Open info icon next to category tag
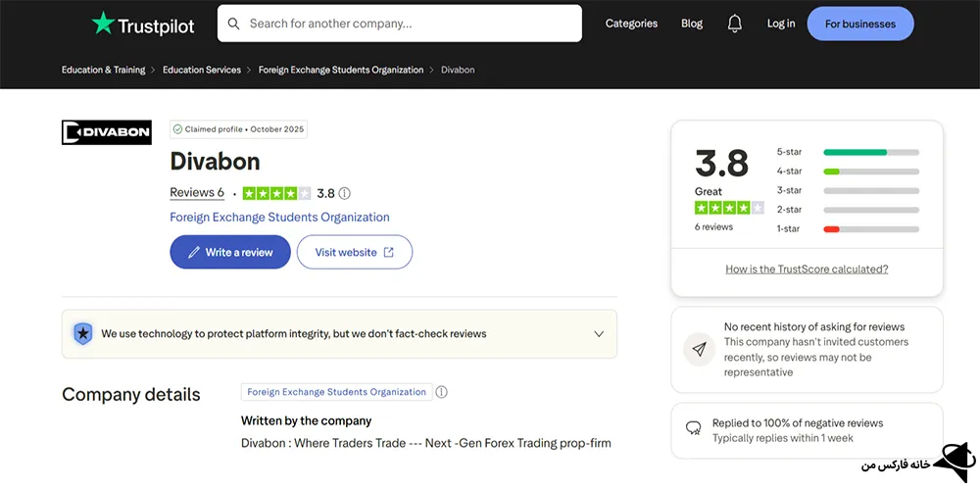The width and height of the screenshot is (980, 490). coord(441,392)
